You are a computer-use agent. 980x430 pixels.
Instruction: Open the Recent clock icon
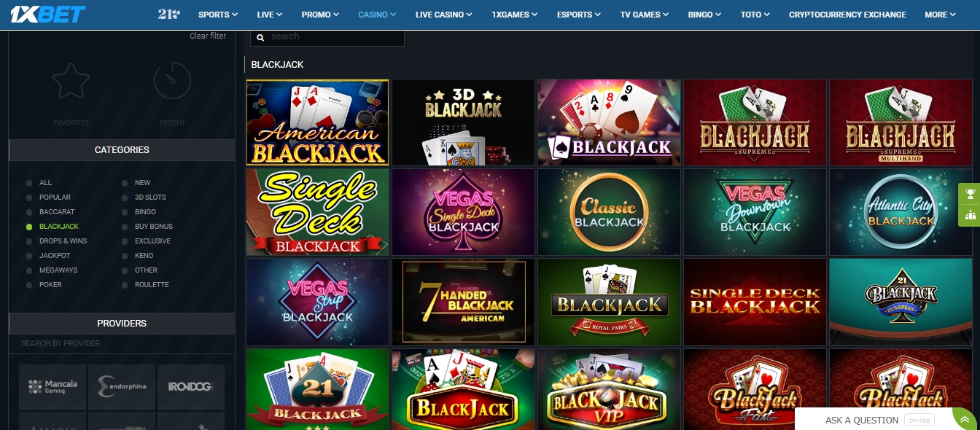point(172,81)
